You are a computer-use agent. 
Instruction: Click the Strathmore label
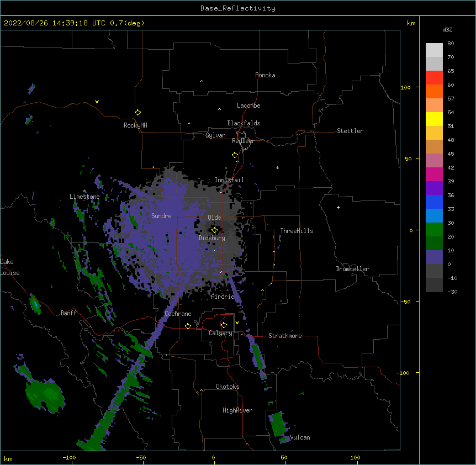[285, 336]
